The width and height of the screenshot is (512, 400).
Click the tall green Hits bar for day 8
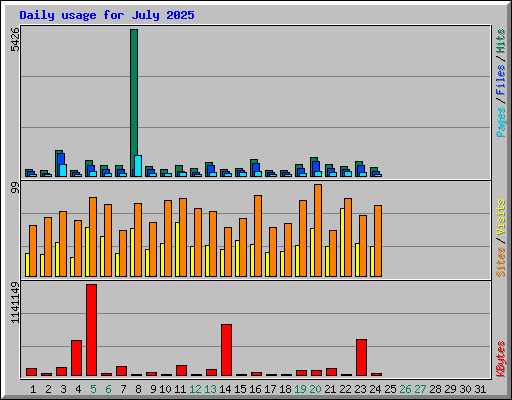134,103
